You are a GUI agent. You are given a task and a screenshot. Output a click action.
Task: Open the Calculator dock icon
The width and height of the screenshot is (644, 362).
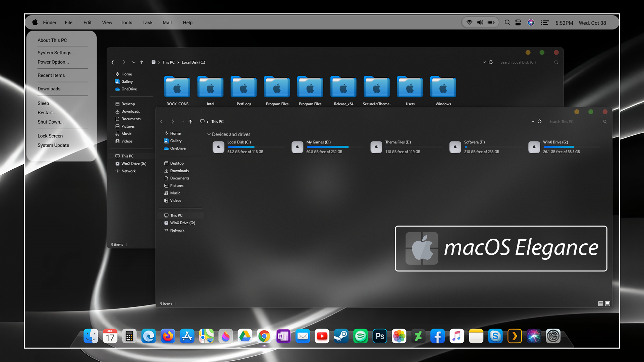[x=129, y=336]
